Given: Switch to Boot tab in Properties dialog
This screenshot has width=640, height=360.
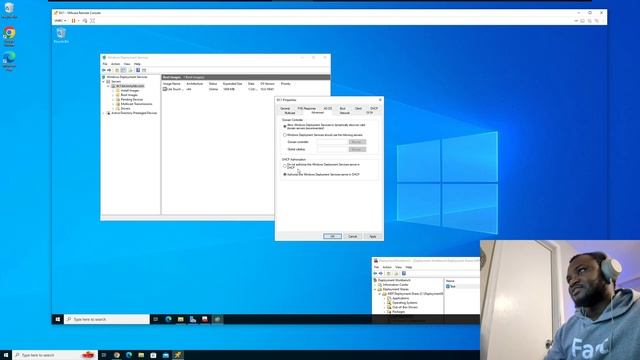Looking at the screenshot, I should coord(342,109).
